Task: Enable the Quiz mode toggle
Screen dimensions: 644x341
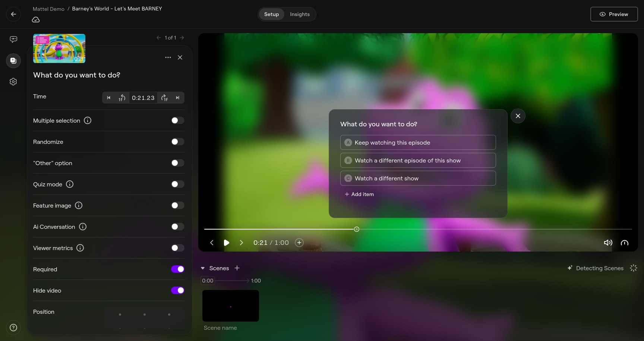Action: tap(177, 184)
